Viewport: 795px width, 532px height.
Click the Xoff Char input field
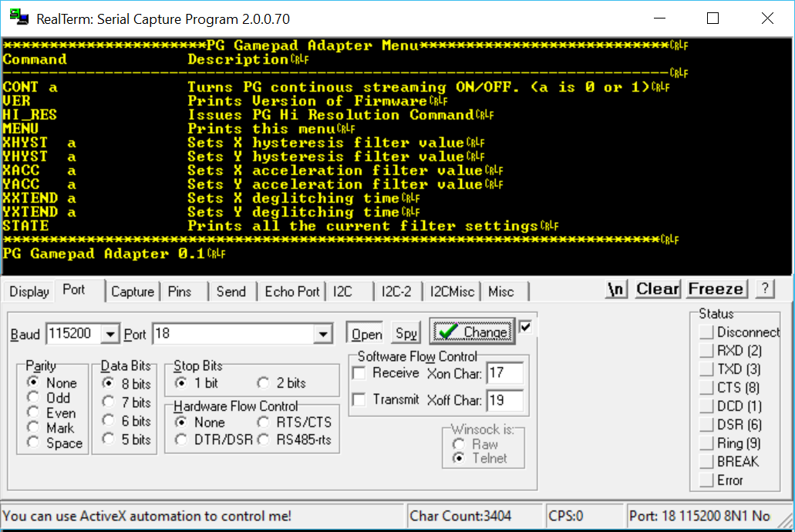pyautogui.click(x=504, y=401)
